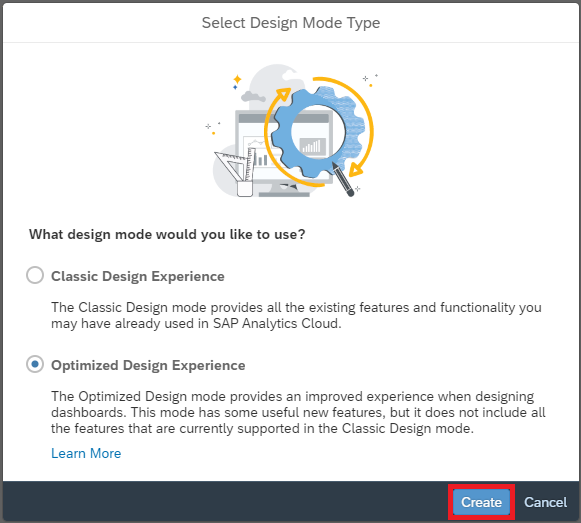Click the triangle ruler icon in illustration

pyautogui.click(x=231, y=166)
